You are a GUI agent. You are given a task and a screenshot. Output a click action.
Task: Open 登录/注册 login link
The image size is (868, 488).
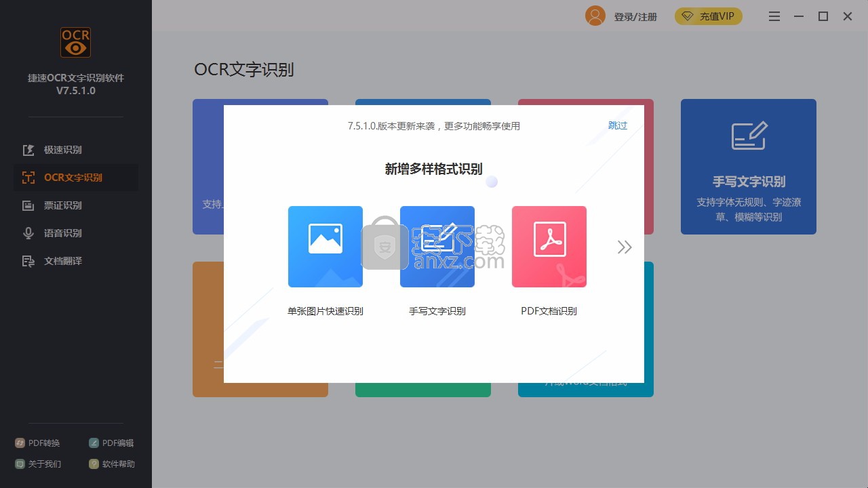click(635, 17)
